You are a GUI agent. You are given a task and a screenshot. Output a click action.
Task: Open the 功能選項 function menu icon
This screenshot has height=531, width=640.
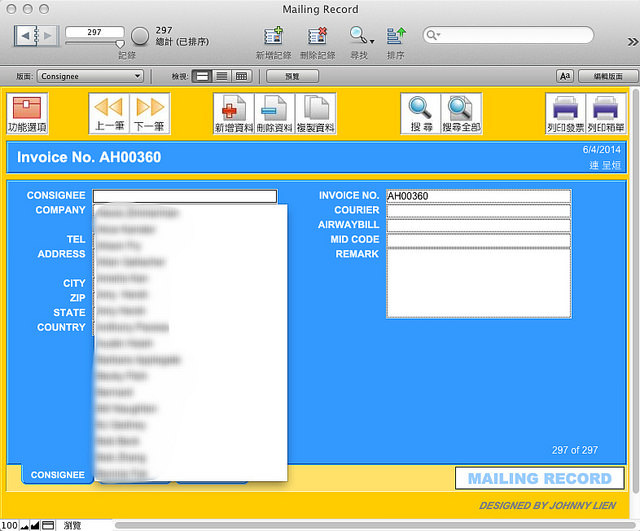click(x=27, y=113)
